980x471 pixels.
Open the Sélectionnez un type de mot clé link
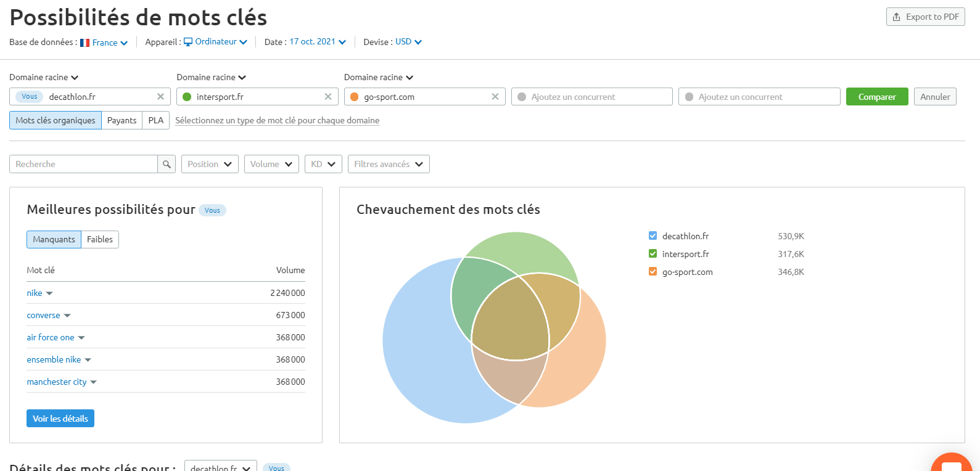[278, 120]
